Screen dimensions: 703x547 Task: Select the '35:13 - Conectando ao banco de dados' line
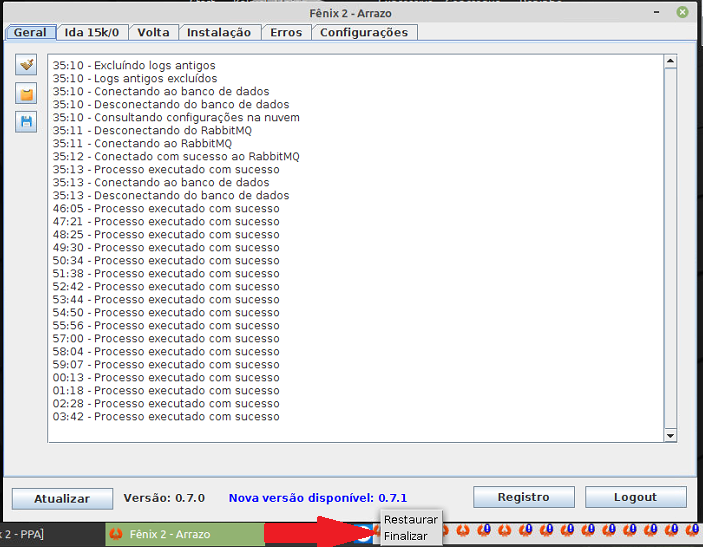(161, 182)
